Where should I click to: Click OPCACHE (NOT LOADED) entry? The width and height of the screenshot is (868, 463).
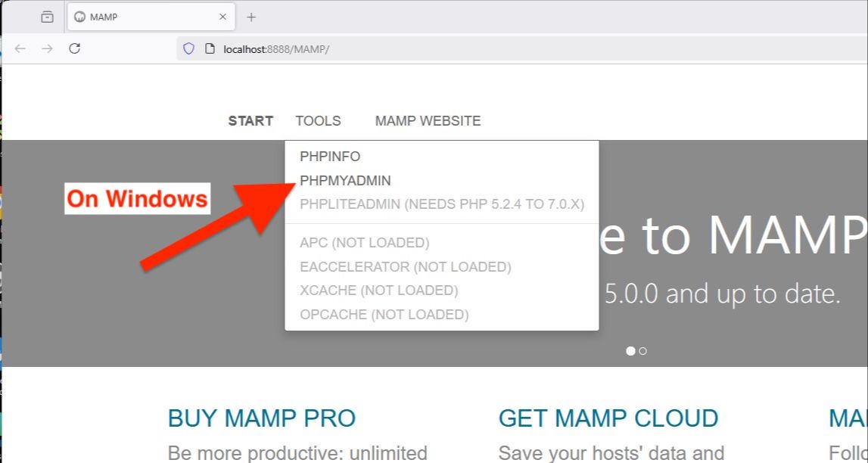384,315
